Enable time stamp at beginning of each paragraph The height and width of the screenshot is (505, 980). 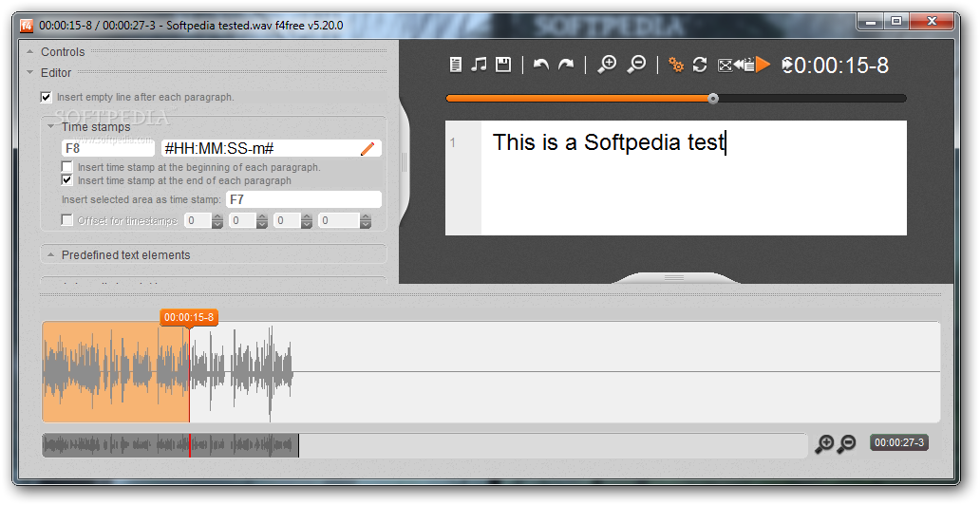click(x=66, y=167)
